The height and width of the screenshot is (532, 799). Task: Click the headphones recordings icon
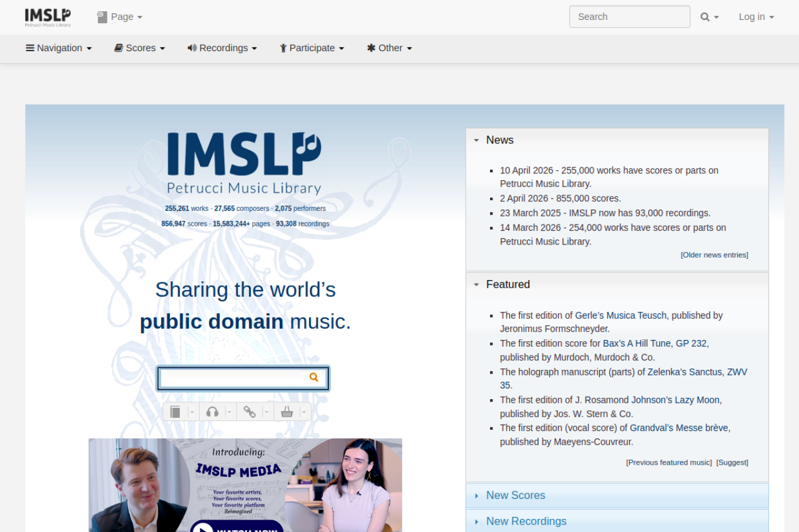point(212,412)
